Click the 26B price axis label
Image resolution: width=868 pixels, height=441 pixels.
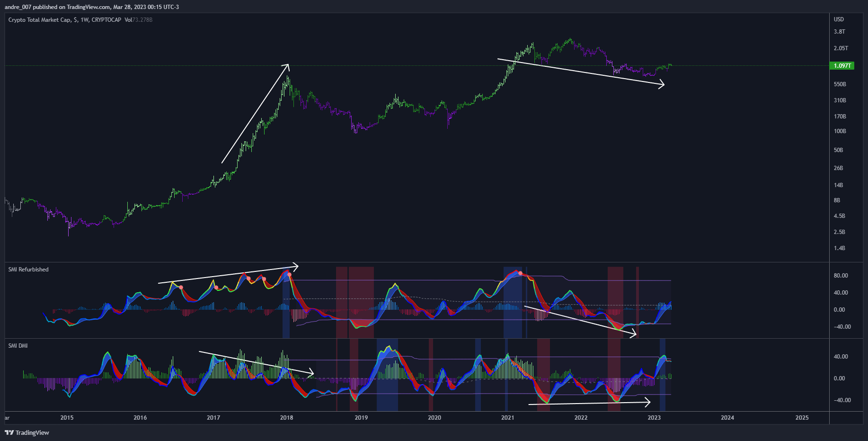(x=838, y=168)
